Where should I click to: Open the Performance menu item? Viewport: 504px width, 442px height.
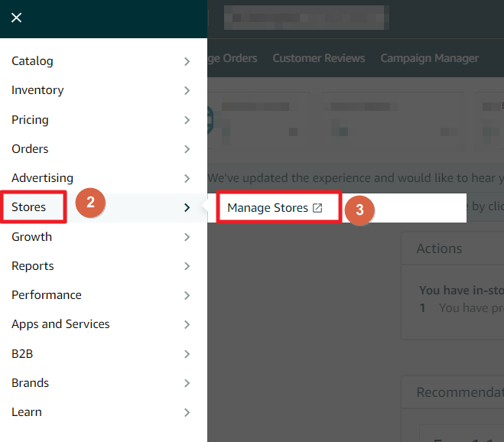click(47, 295)
